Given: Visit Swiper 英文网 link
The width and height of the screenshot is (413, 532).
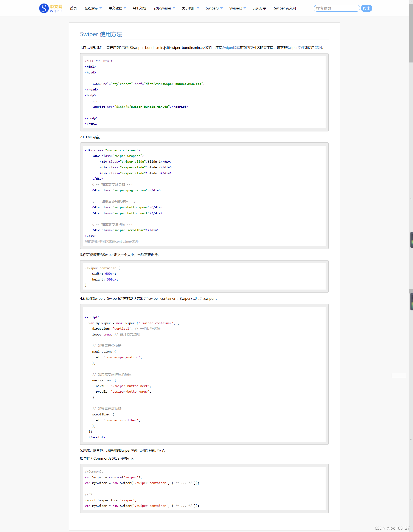Looking at the screenshot, I should 285,8.
